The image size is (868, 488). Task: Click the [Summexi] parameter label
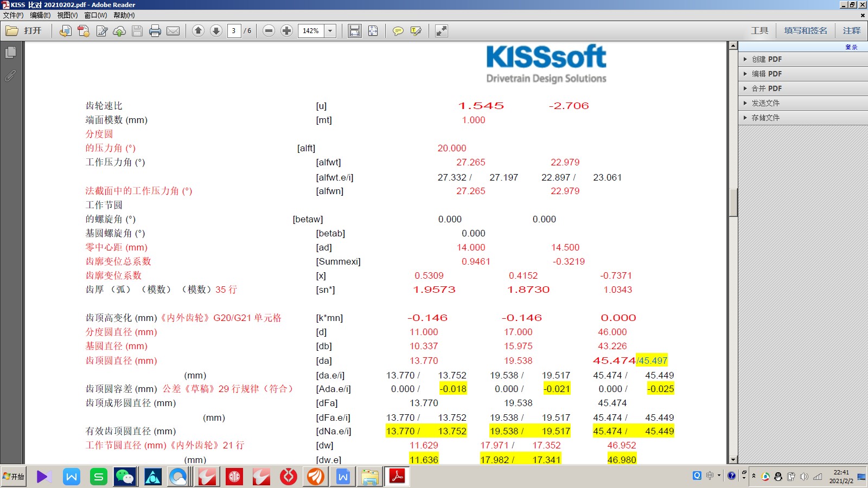click(338, 261)
